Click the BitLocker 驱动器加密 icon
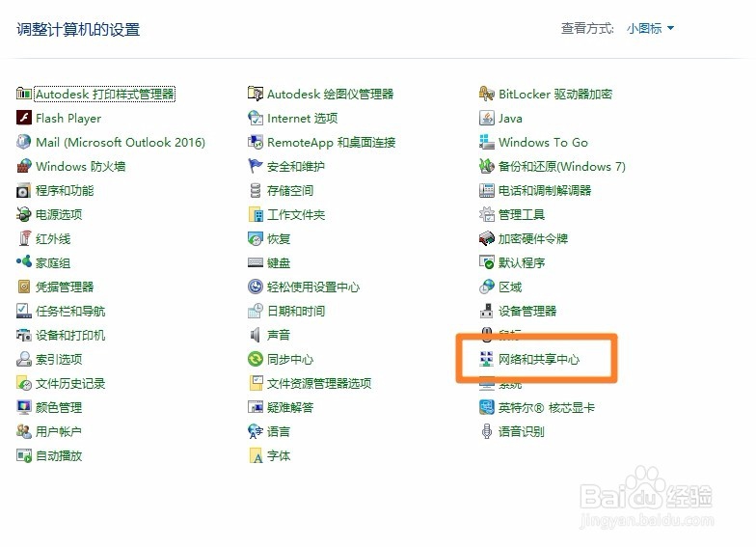This screenshot has width=756, height=547. (x=487, y=95)
